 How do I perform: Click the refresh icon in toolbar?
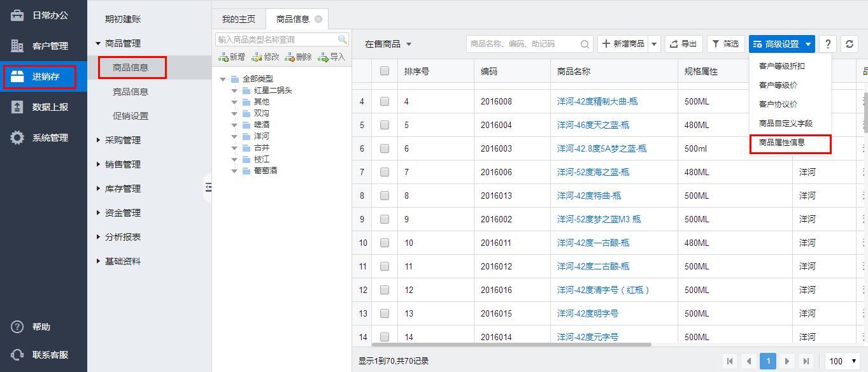849,44
